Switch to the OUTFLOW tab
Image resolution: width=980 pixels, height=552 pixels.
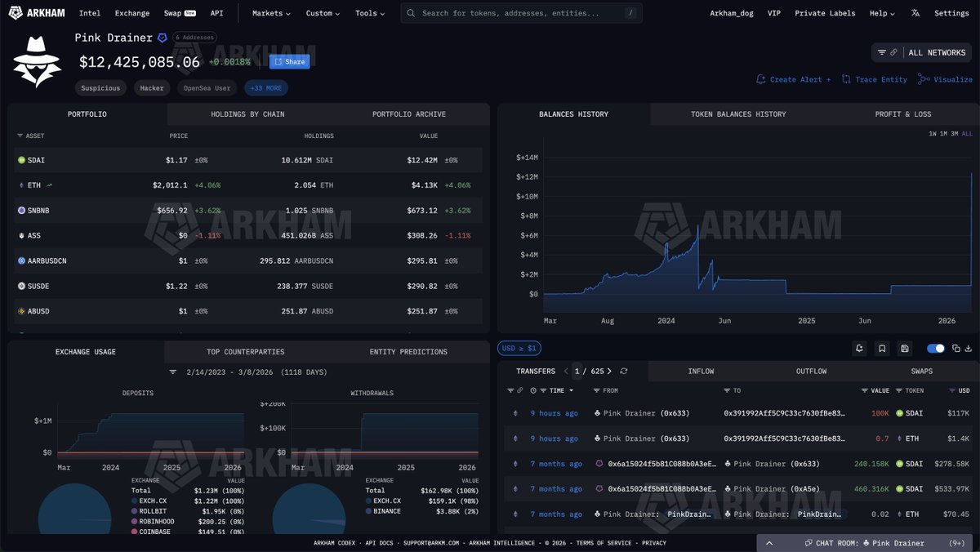[811, 372]
